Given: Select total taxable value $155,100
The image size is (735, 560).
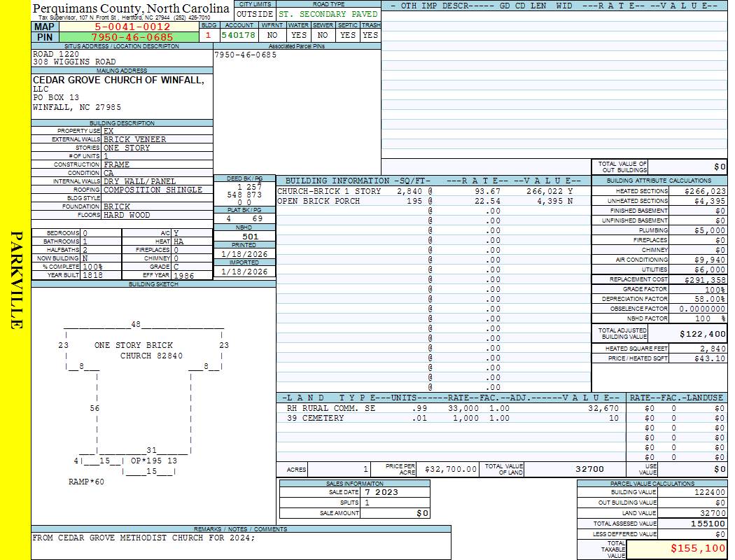Looking at the screenshot, I should pyautogui.click(x=697, y=548).
